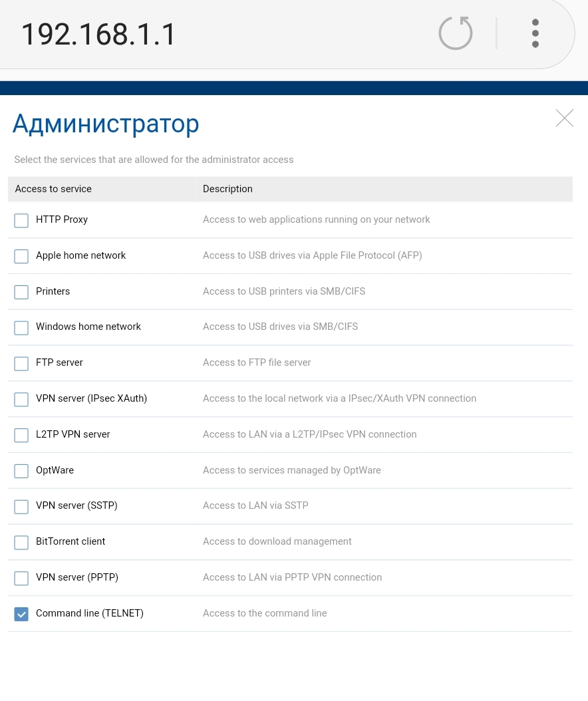Click the 'Select the services that are allowed' subtitle
588x701 pixels.
pos(154,160)
